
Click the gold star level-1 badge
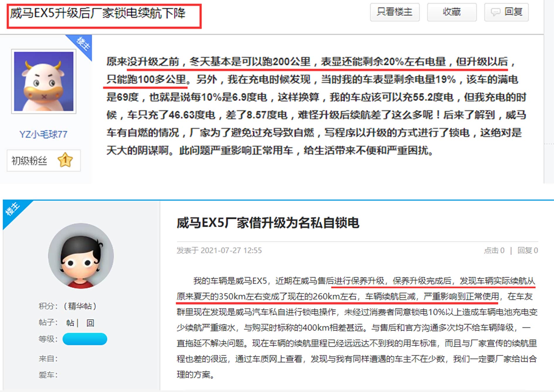(x=65, y=160)
